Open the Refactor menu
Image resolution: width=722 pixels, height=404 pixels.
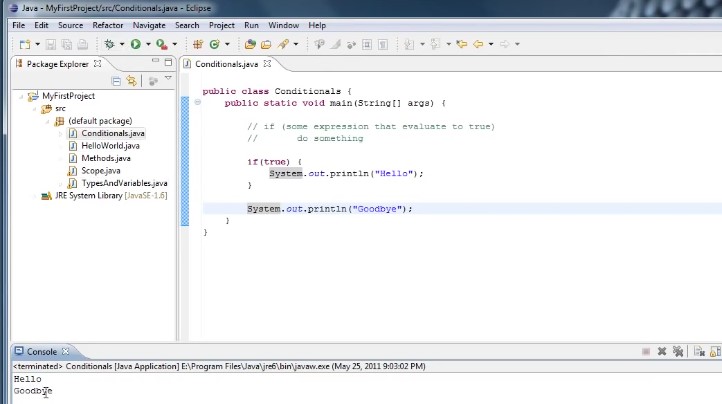tap(108, 25)
